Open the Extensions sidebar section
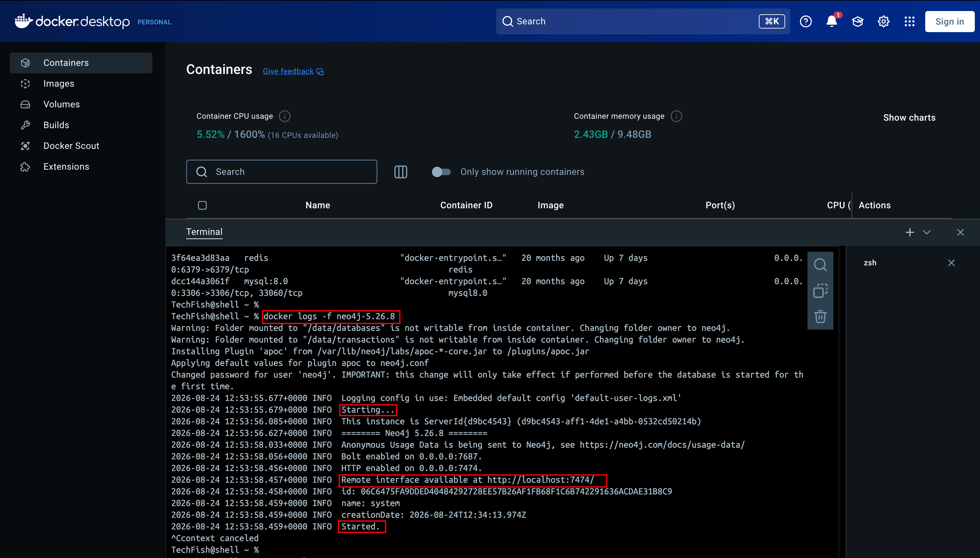Image resolution: width=980 pixels, height=558 pixels. pyautogui.click(x=81, y=167)
